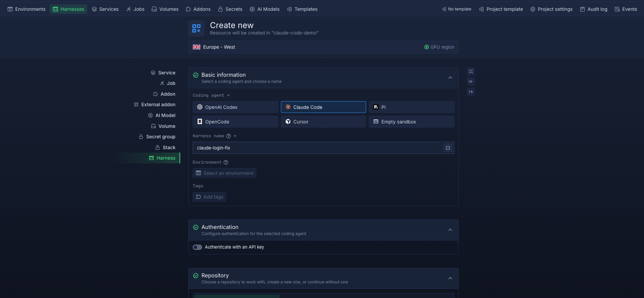Enable Authenticate with an API key

click(197, 247)
